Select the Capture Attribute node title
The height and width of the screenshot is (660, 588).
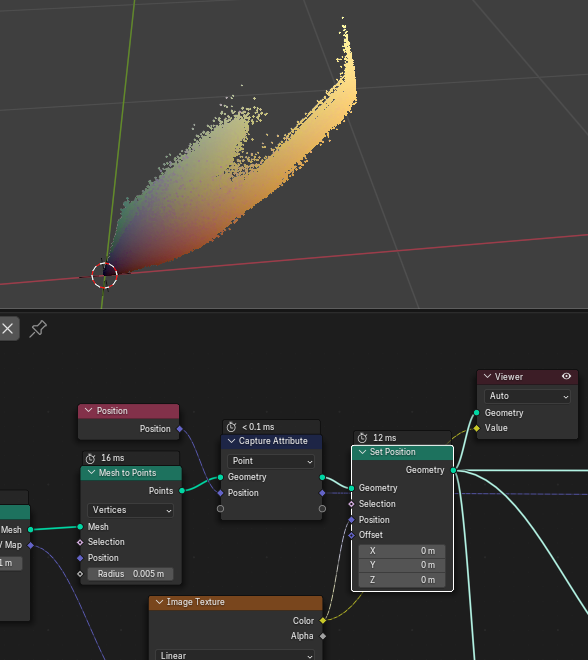273,441
